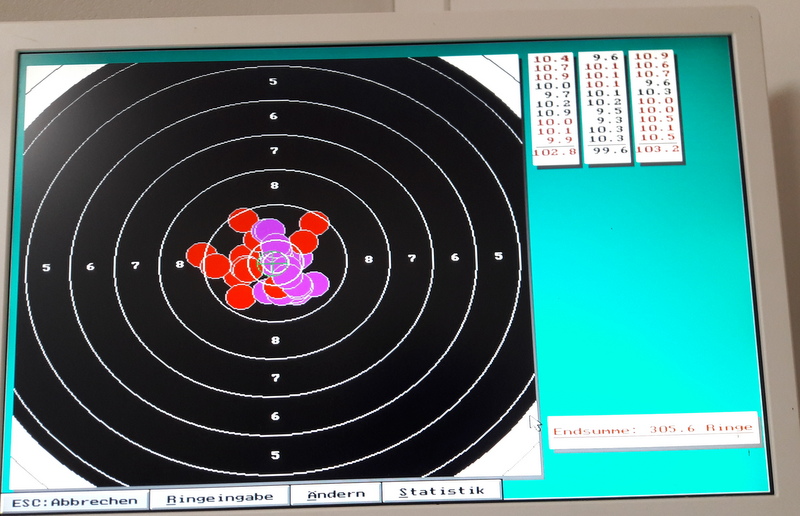The width and height of the screenshot is (800, 516).
Task: Click the 10.4 shot score
Action: [x=553, y=59]
